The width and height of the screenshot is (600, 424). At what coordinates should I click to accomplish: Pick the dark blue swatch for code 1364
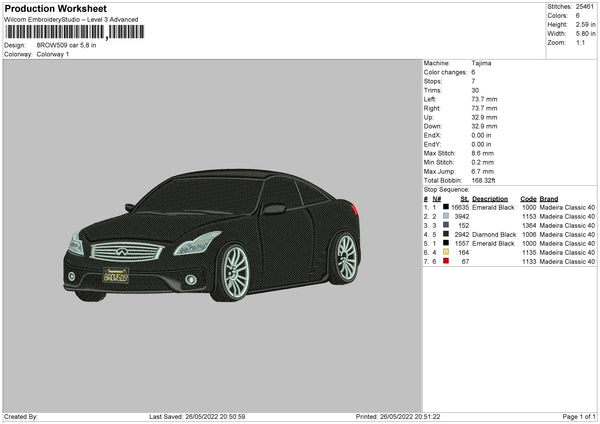pos(446,225)
